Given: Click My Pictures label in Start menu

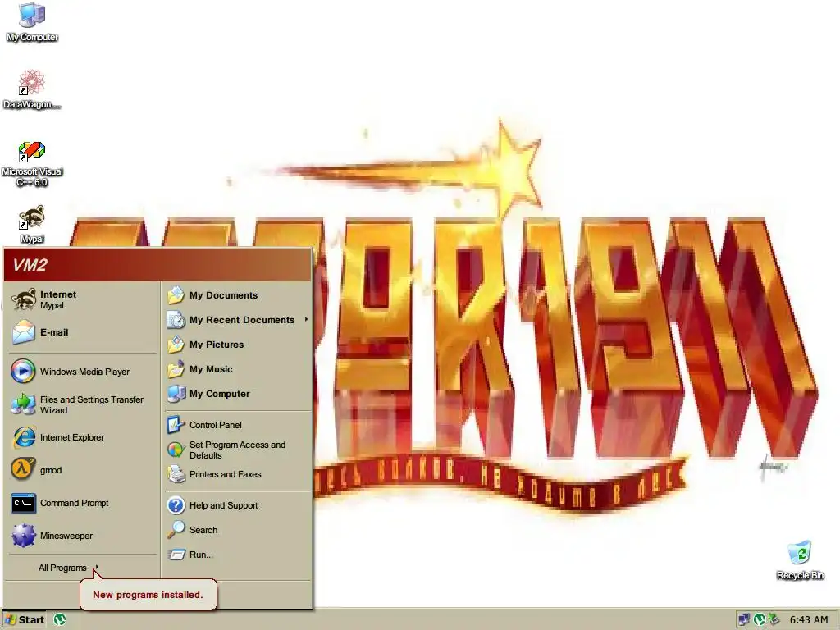Looking at the screenshot, I should tap(217, 345).
